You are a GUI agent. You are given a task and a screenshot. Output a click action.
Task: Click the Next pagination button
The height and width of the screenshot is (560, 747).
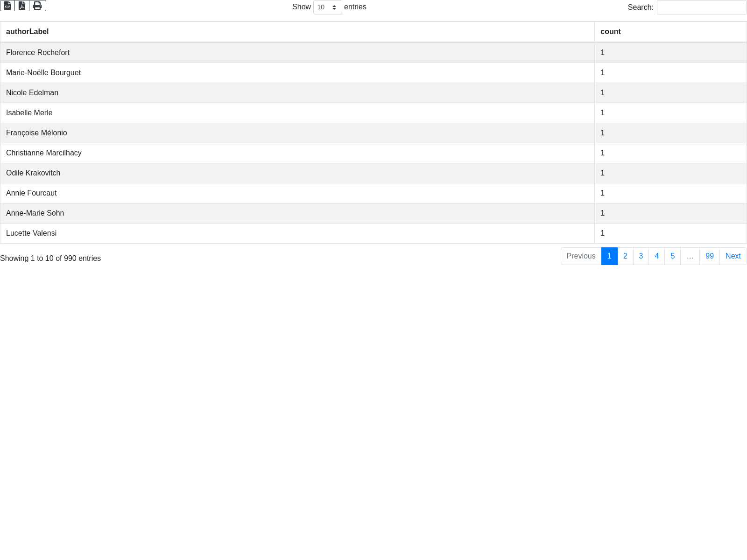[x=733, y=256]
